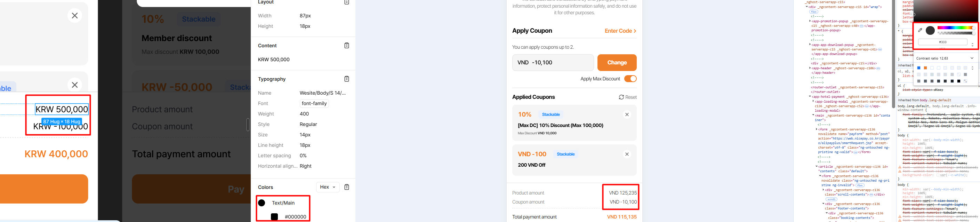The height and width of the screenshot is (222, 980).
Task: Copy the Typography section properties
Action: (347, 79)
